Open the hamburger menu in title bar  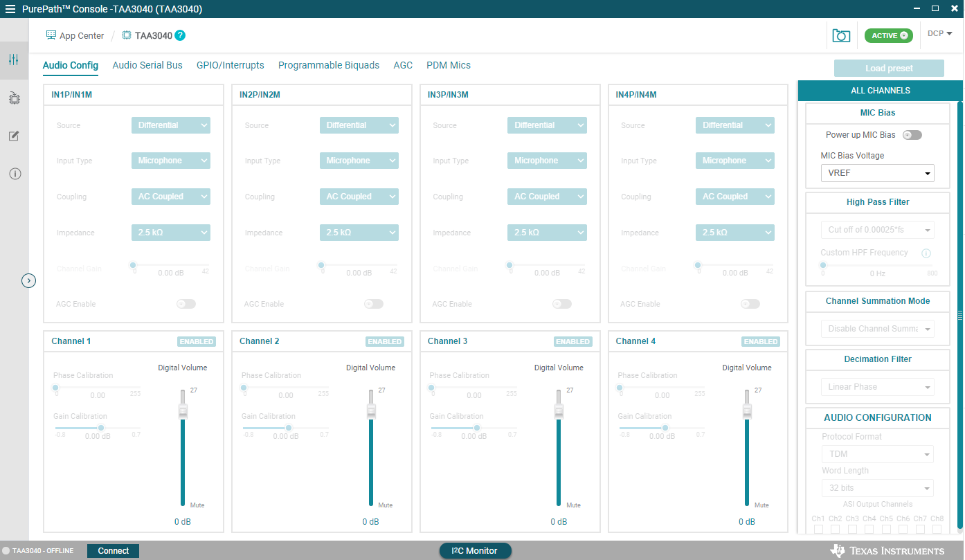tap(10, 9)
